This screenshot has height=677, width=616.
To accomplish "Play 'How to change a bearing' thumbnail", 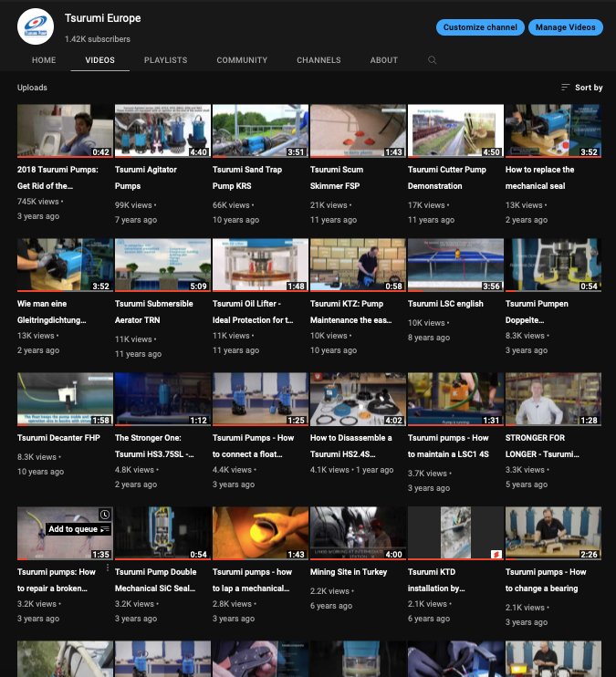I will point(553,533).
